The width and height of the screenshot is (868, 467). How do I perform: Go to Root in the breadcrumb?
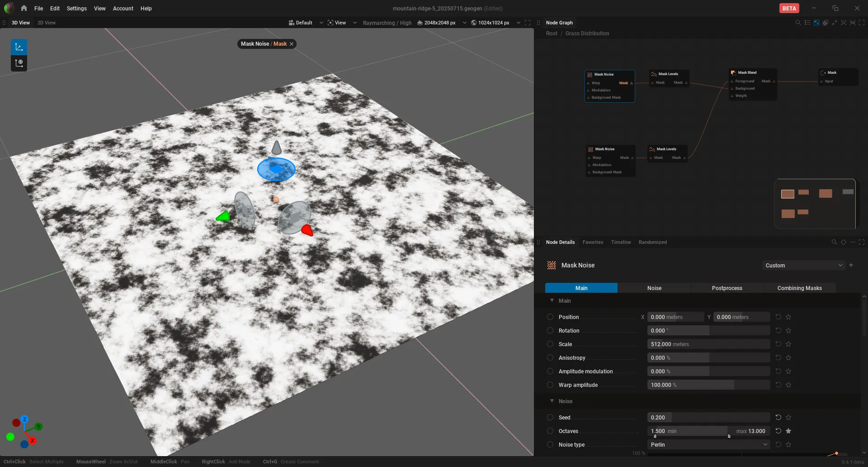tap(552, 33)
